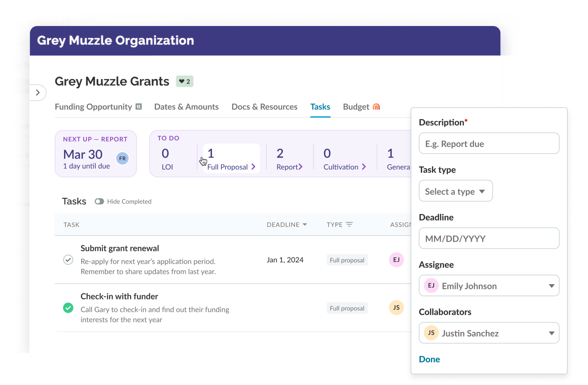Click the heart followers badge showing 2
This screenshot has width=588, height=385.
click(x=185, y=81)
